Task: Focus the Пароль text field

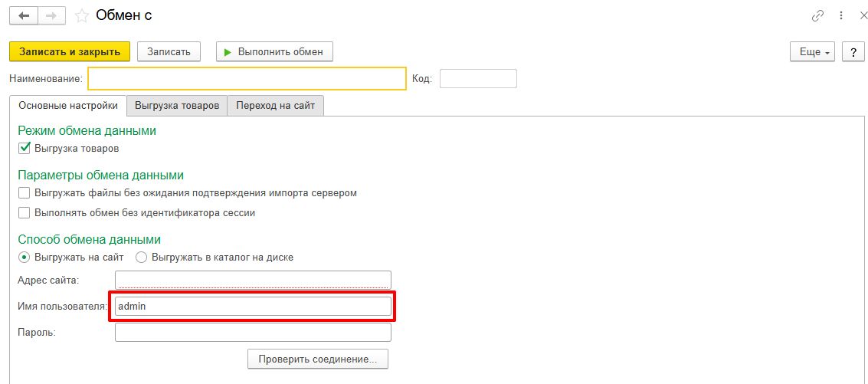Action: tap(253, 332)
